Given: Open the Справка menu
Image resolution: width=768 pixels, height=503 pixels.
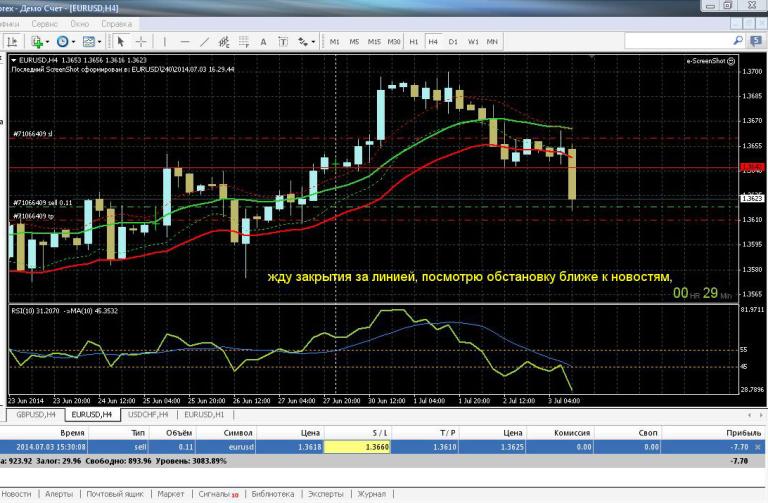Looking at the screenshot, I should pyautogui.click(x=117, y=24).
